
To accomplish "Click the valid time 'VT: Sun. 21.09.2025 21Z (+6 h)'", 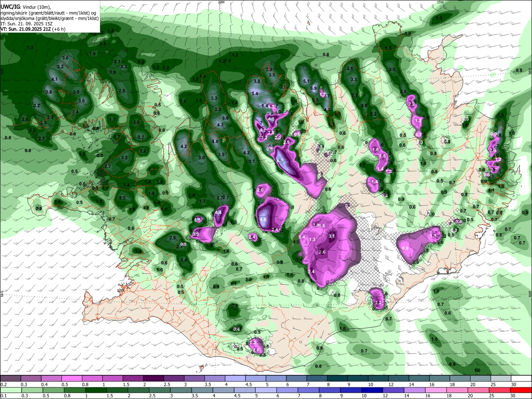I will pos(33,29).
